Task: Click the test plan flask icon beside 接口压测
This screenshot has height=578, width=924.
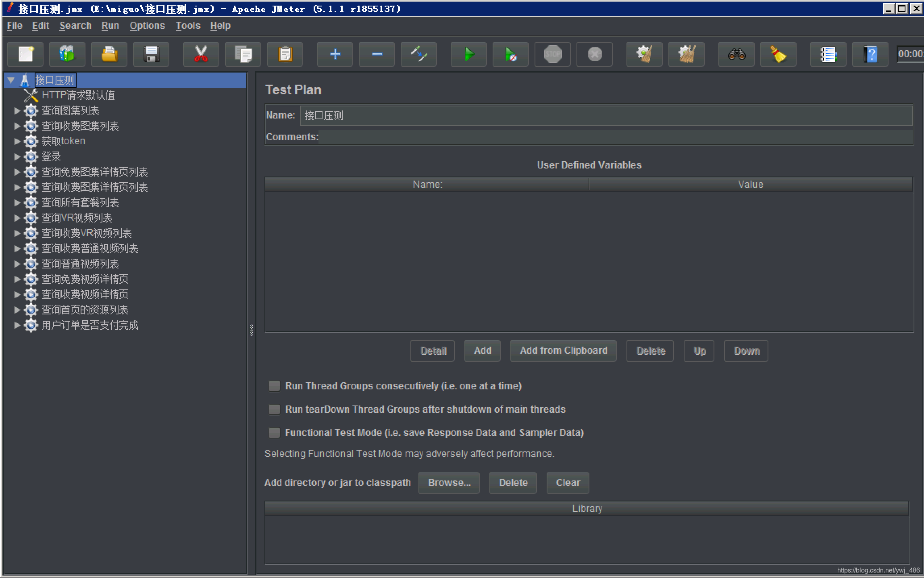Action: [25, 80]
